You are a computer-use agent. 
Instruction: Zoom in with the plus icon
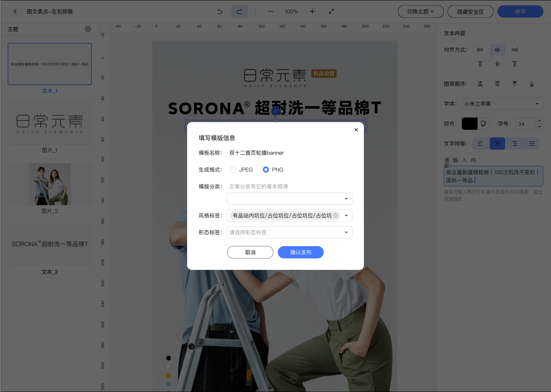coord(312,11)
